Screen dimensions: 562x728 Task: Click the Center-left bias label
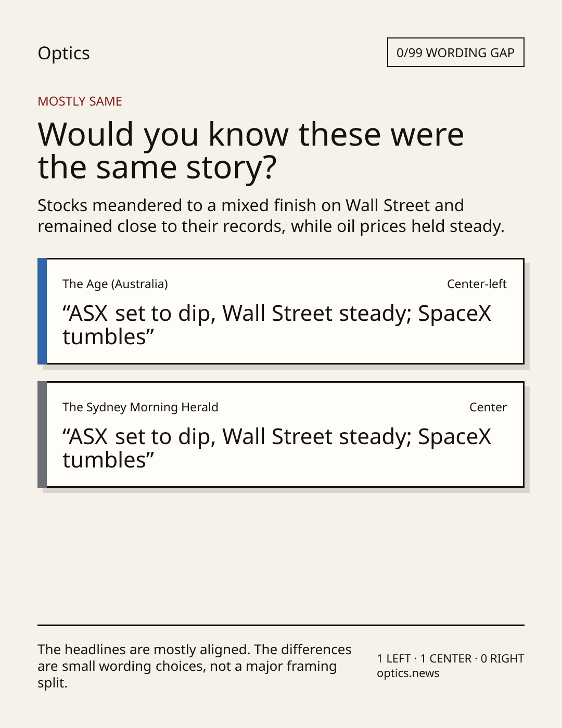point(477,284)
